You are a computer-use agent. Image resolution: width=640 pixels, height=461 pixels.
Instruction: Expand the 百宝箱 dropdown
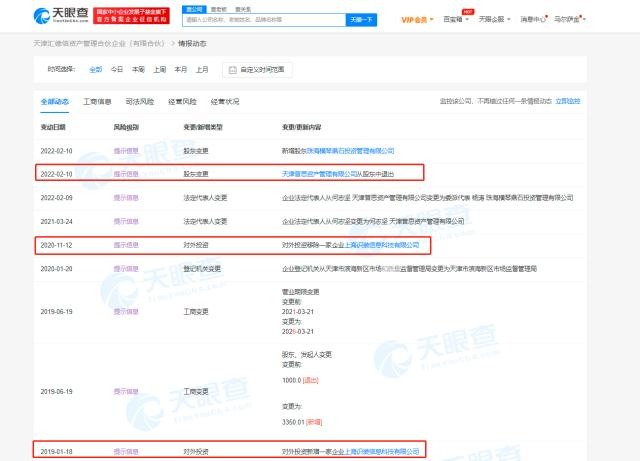456,19
